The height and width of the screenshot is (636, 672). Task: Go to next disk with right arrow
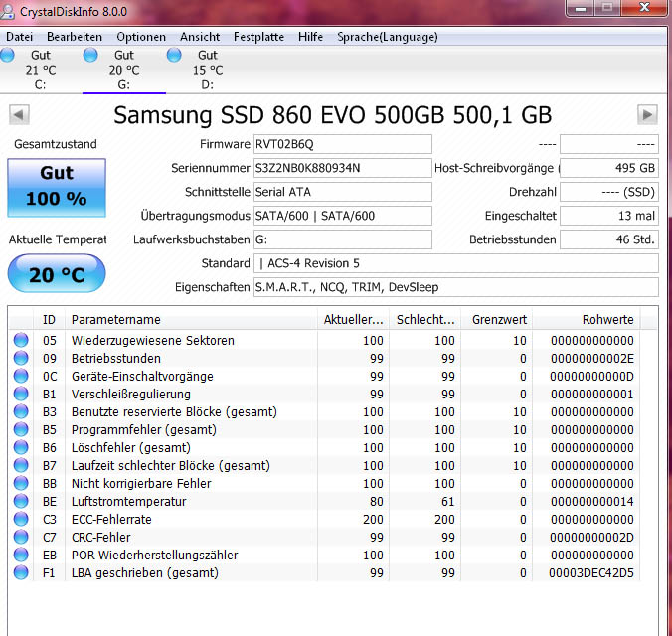[647, 115]
